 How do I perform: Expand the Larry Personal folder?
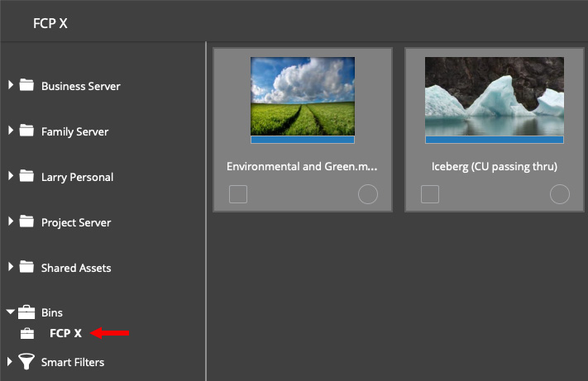coord(11,176)
